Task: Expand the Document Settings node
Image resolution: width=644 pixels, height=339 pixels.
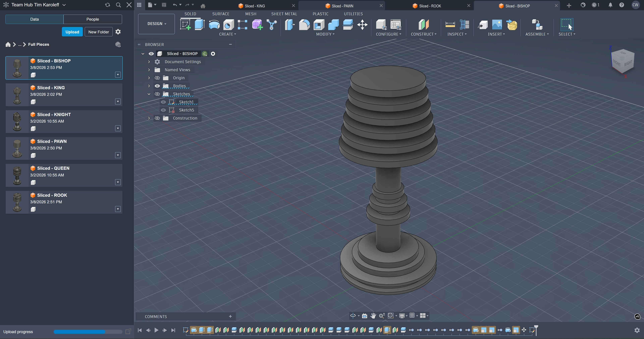Action: tap(149, 62)
